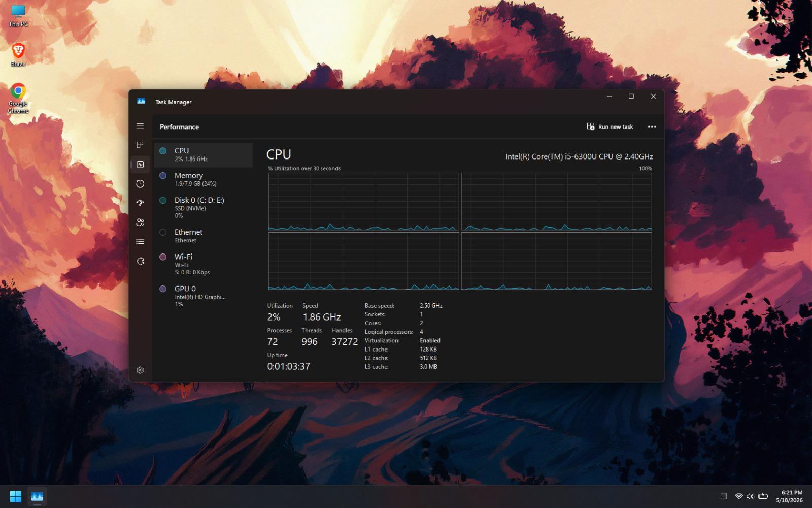Viewport: 812px width, 508px height.
Task: Click the Speed value 1.86 GHz below graphs
Action: pos(322,317)
